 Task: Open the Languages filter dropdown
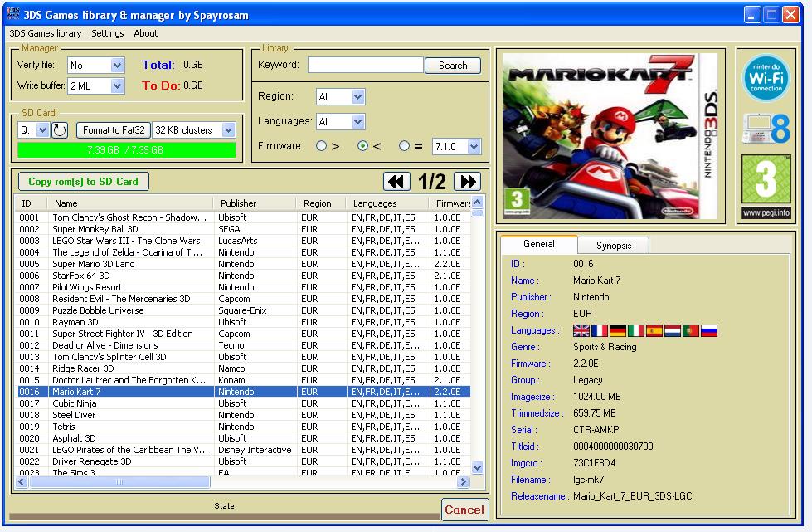click(357, 122)
